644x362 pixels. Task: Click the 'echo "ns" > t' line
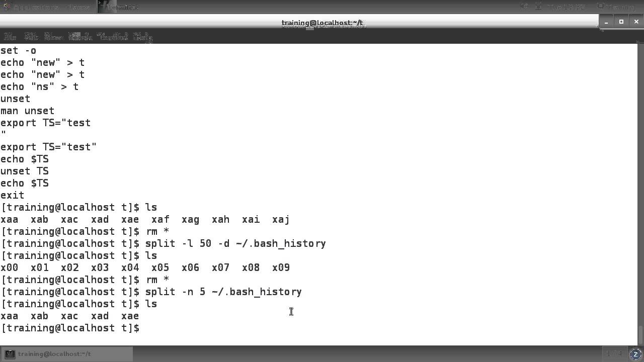[x=39, y=86]
